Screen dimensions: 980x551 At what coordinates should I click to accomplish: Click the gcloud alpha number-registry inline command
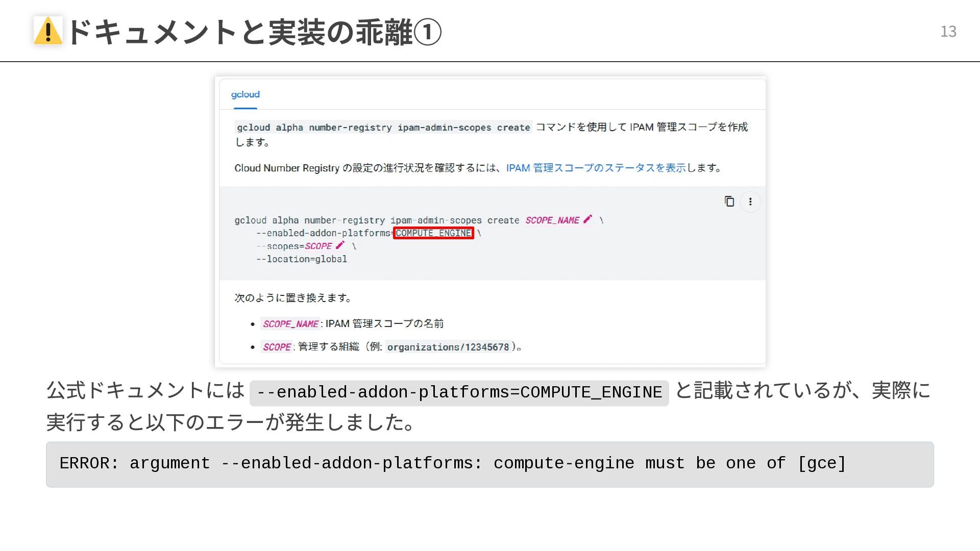(383, 128)
